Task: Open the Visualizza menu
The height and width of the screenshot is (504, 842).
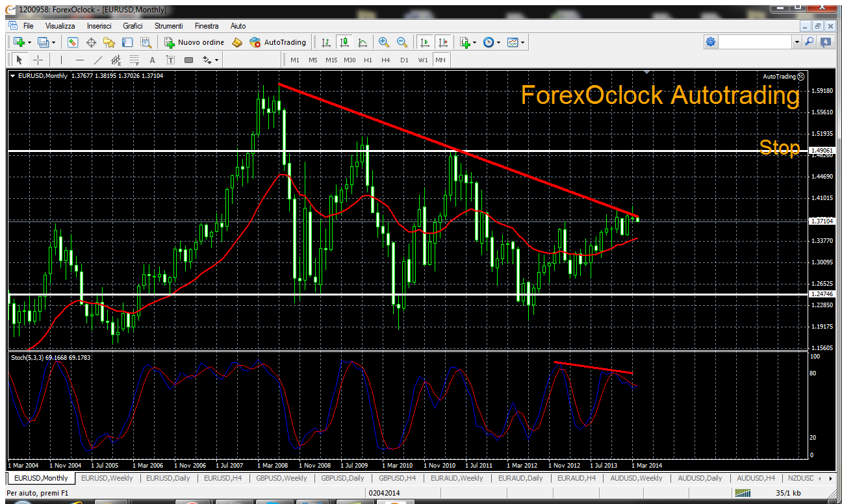Action: pos(60,26)
